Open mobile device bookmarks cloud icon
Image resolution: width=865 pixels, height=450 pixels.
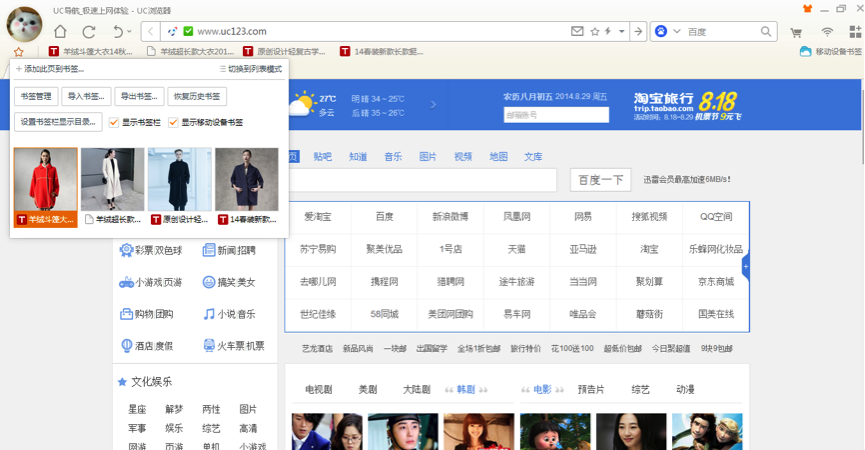pos(805,51)
